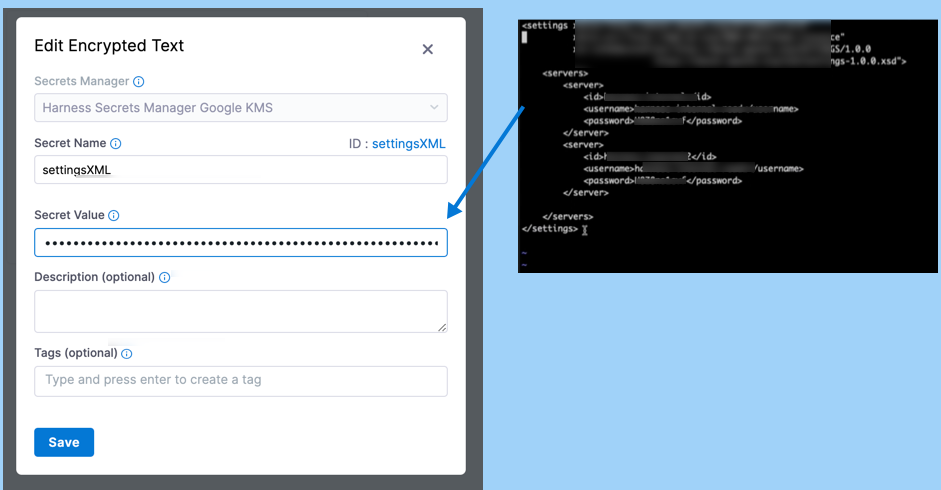The image size is (941, 490).
Task: Click the Edit Encrypted Text heading
Action: [109, 46]
